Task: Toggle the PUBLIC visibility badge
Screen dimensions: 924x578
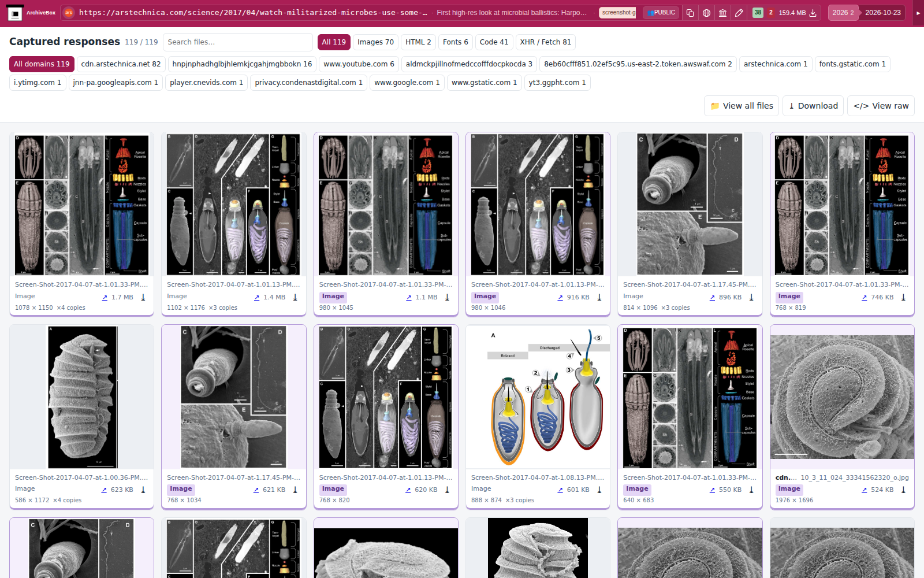Action: 661,13
